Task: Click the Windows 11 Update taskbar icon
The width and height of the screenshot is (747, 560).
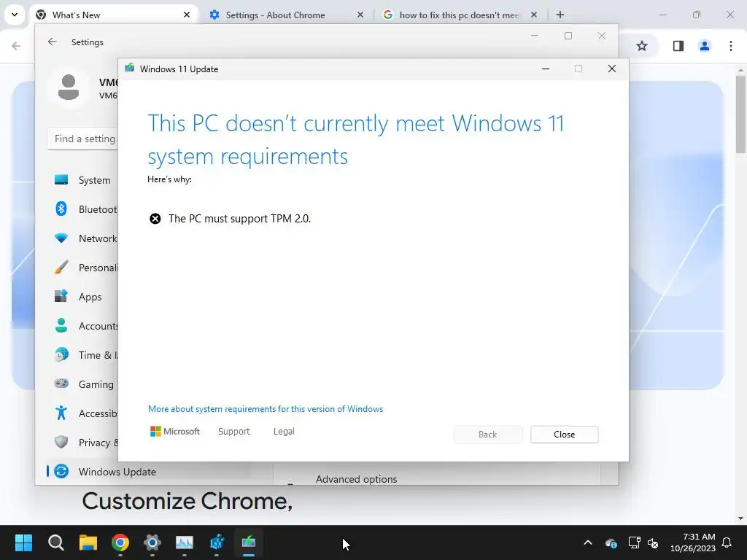Action: point(249,542)
